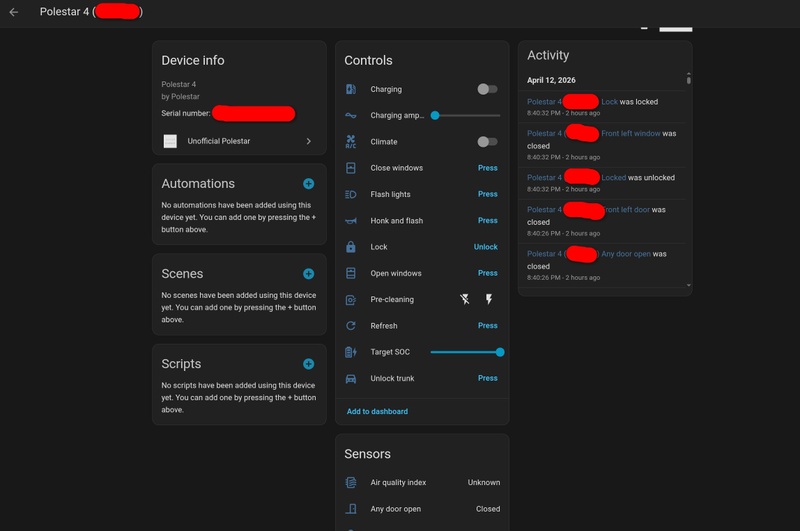Open the Locked entity link in Activity
This screenshot has height=531, width=800.
point(613,178)
